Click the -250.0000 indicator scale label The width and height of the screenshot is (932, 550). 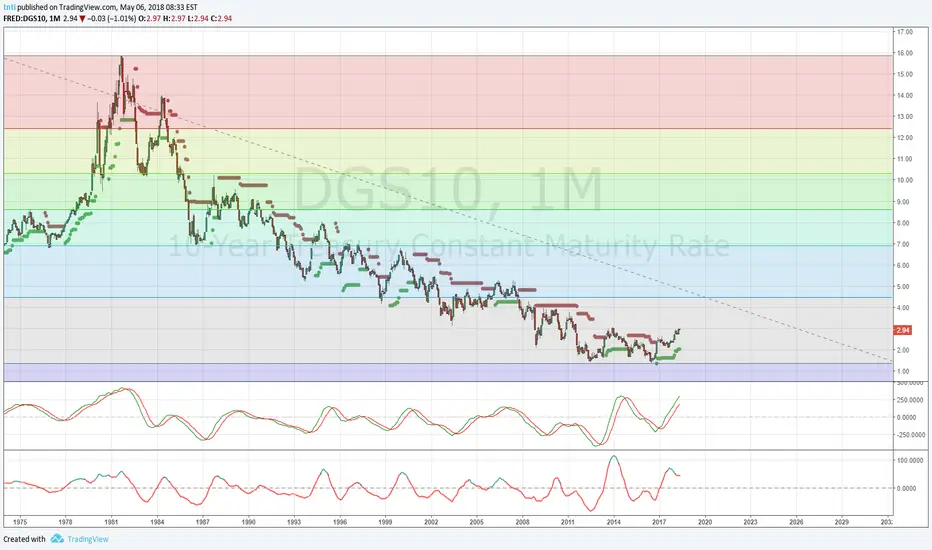coord(909,435)
